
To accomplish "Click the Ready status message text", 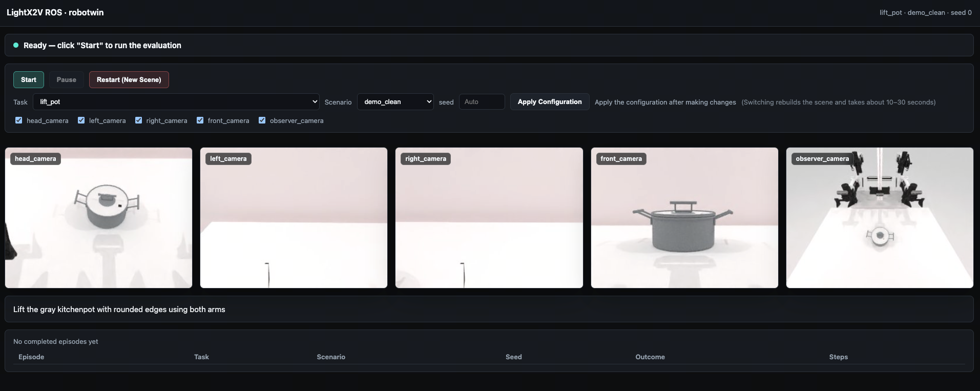I will [102, 45].
